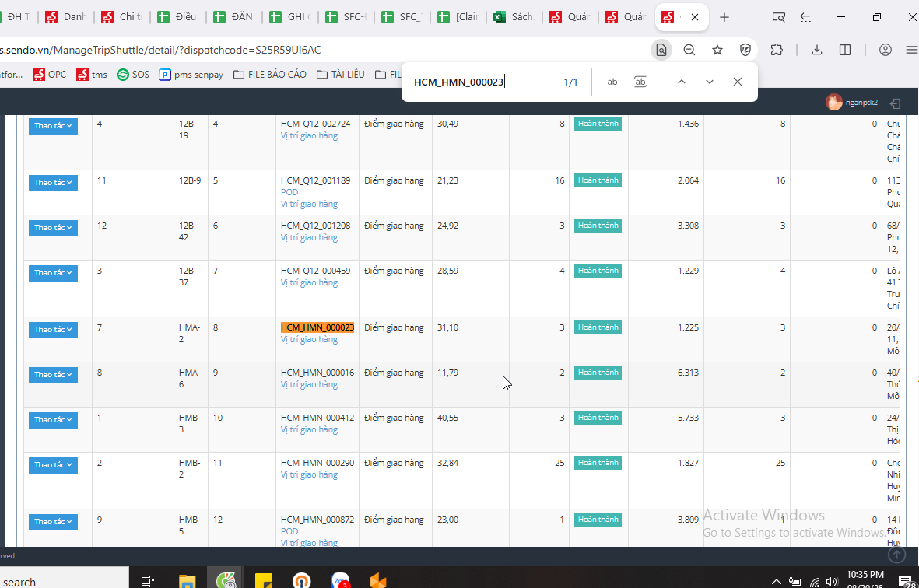The image size is (919, 588).
Task: Bookmark this page with the star icon
Action: 717,50
